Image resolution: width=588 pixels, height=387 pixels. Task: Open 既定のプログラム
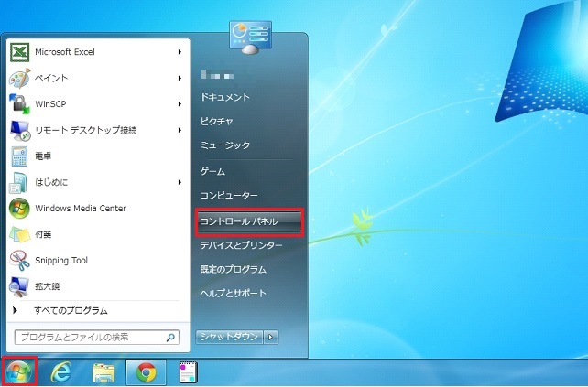coord(233,269)
